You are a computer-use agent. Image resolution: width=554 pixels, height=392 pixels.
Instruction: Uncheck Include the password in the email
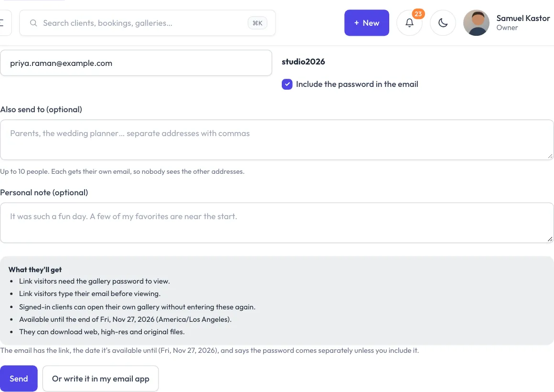[287, 85]
